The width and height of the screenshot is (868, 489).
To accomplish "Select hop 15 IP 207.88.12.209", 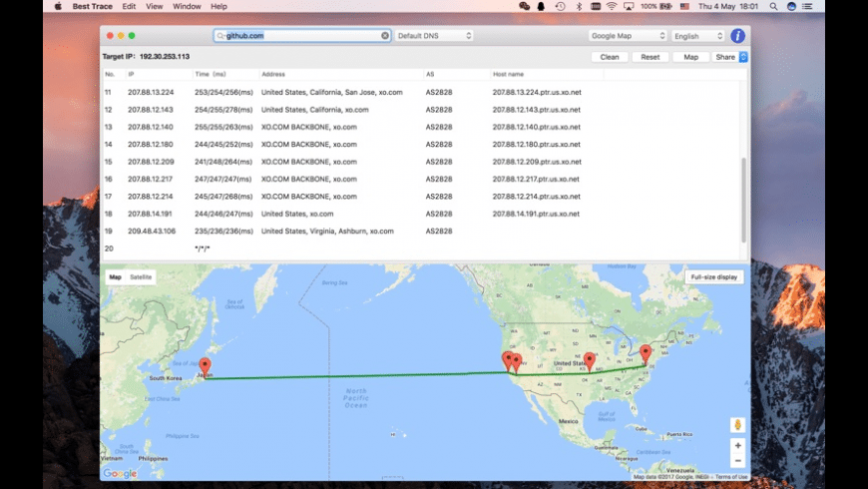I will click(420, 162).
